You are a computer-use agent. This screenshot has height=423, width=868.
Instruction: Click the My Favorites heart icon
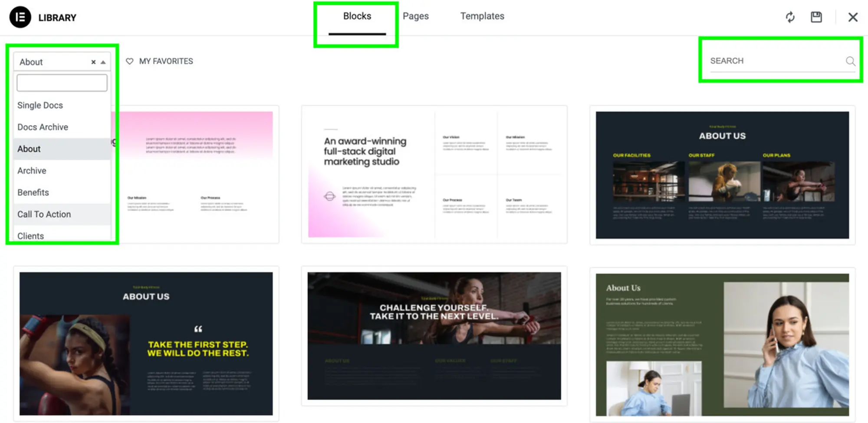click(129, 61)
